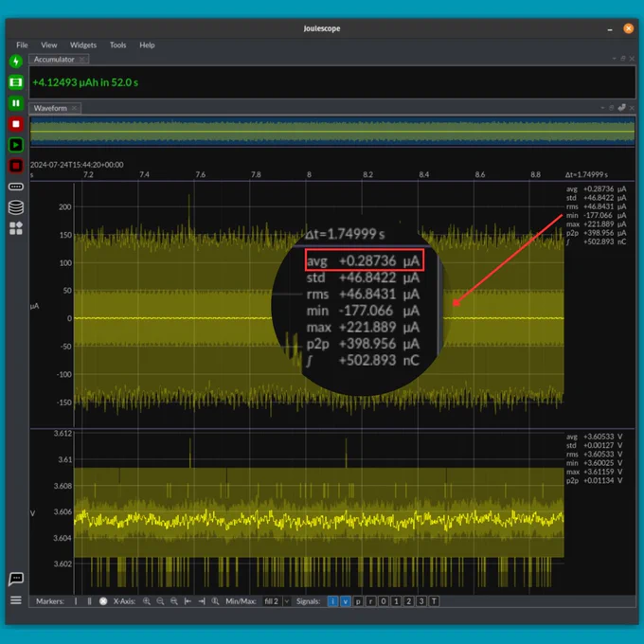Open the speech bubble feedback icon
The height and width of the screenshot is (644, 644).
pos(15,579)
